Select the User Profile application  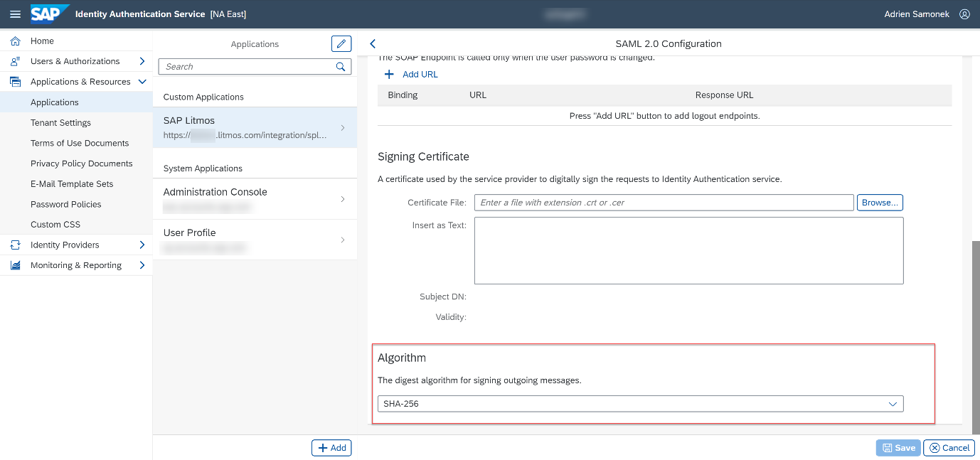point(255,240)
